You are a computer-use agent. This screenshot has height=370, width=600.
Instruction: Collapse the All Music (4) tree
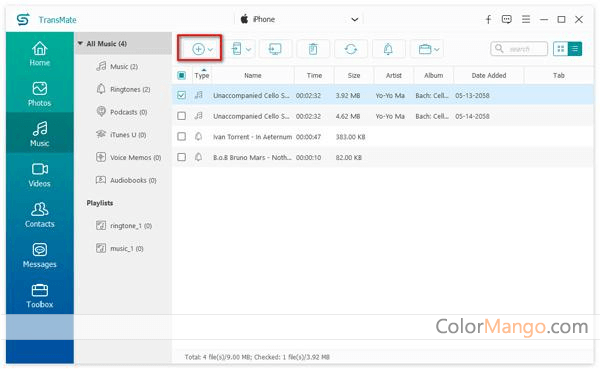80,44
